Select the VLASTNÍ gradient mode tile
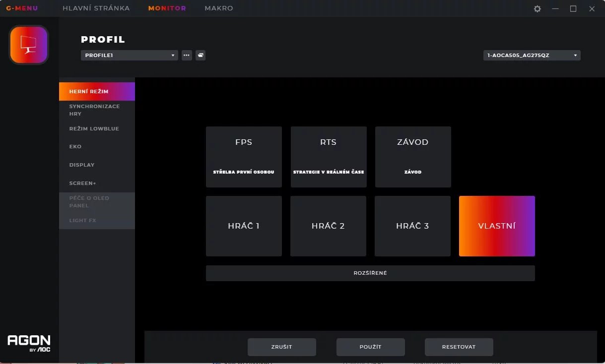Viewport: 605px width, 364px height. pyautogui.click(x=497, y=226)
